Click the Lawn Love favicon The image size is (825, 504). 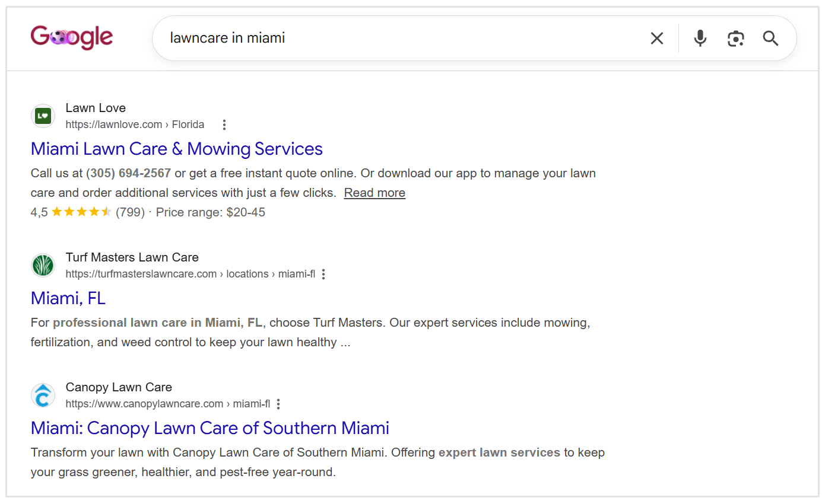pos(43,116)
